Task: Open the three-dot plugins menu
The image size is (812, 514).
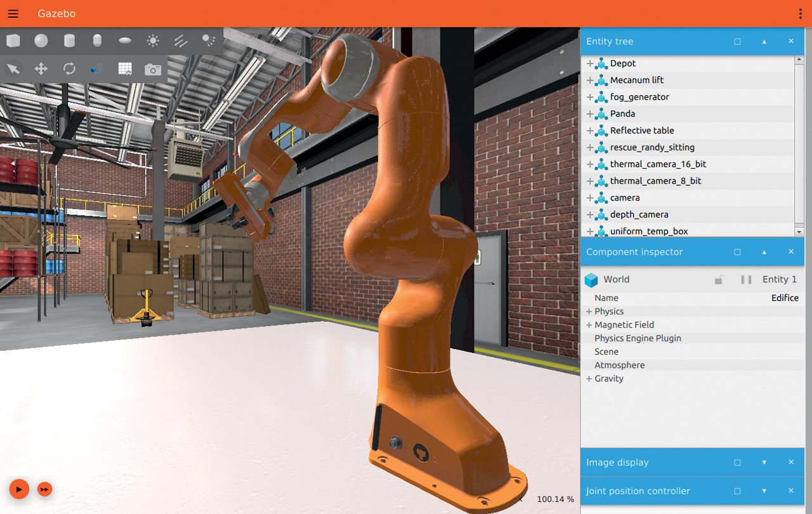Action: (x=800, y=14)
